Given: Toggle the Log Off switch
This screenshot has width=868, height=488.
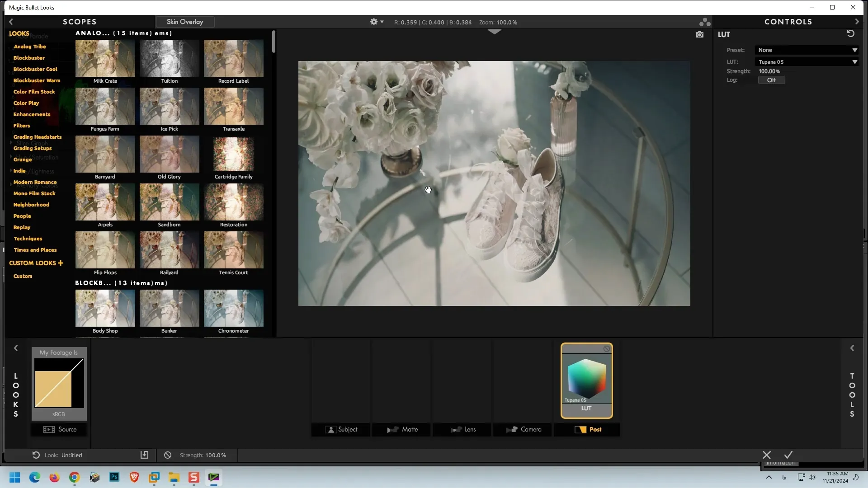Looking at the screenshot, I should [x=771, y=80].
